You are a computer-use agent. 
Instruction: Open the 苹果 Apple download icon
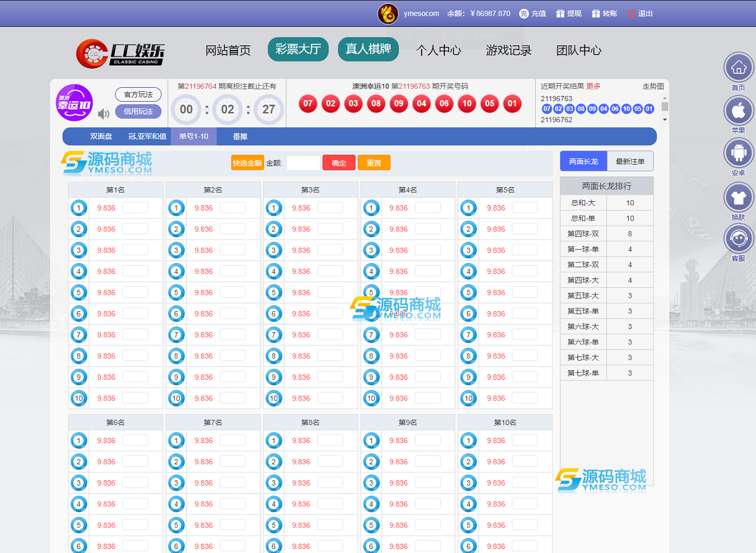tap(739, 110)
